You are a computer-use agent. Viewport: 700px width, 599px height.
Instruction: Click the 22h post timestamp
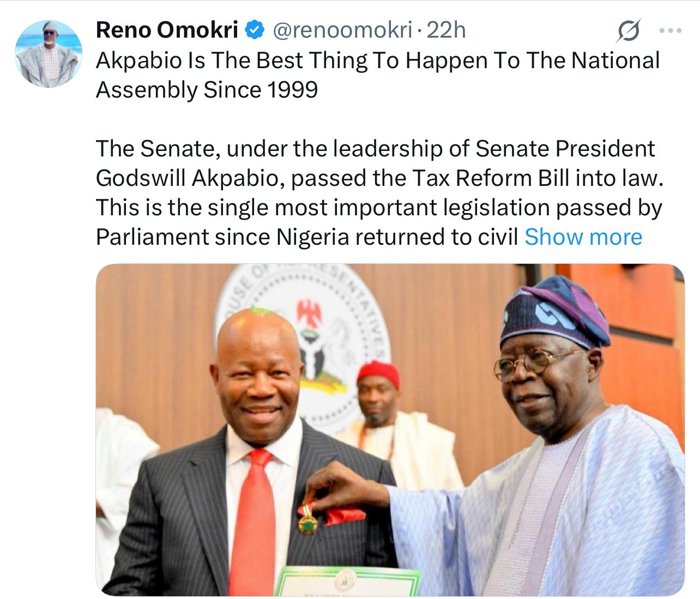tap(446, 31)
